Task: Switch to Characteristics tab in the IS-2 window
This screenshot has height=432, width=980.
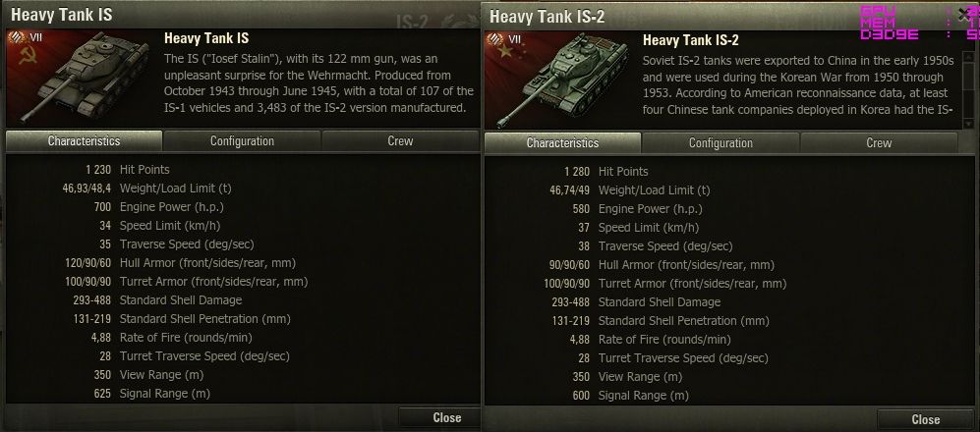Action: 562,143
